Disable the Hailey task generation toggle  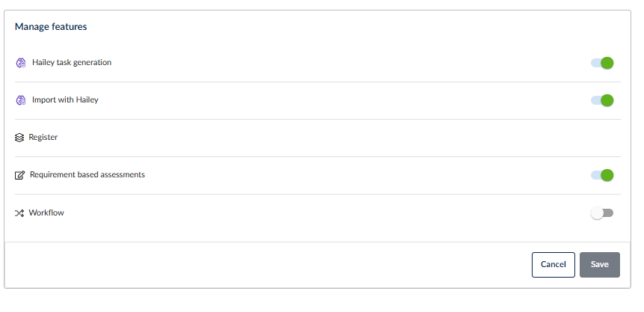[x=602, y=63]
